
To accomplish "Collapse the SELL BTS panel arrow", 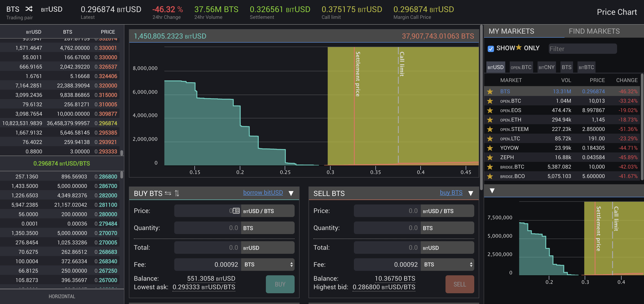I will pyautogui.click(x=471, y=193).
